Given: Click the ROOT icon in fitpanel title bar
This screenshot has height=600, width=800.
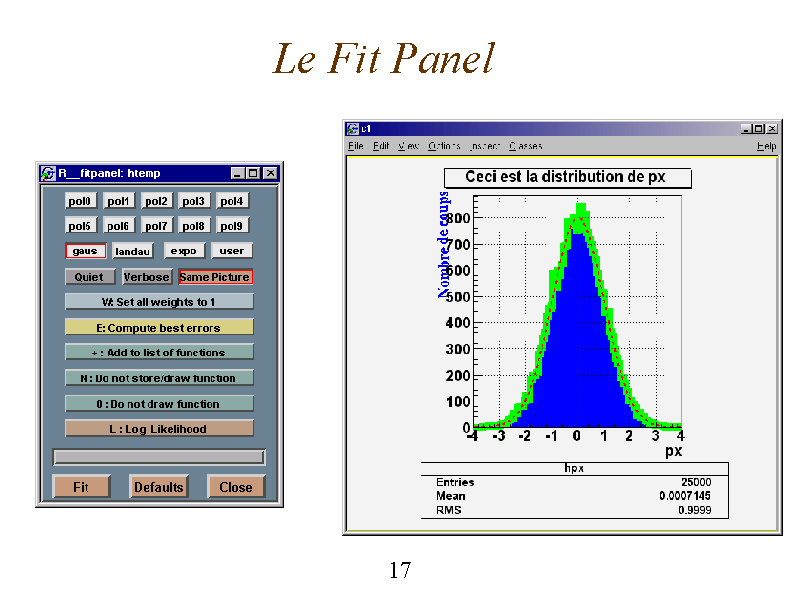Looking at the screenshot, I should click(x=47, y=173).
